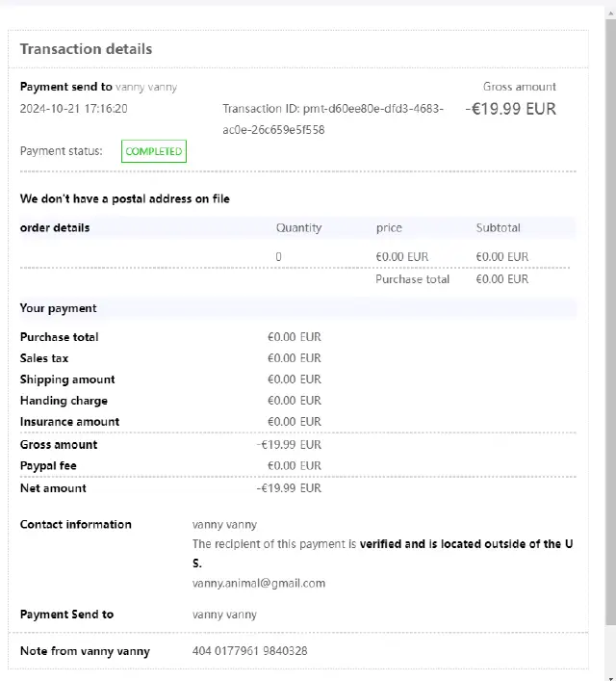Click the green COMPLETED status badge
The width and height of the screenshot is (616, 681).
[153, 151]
